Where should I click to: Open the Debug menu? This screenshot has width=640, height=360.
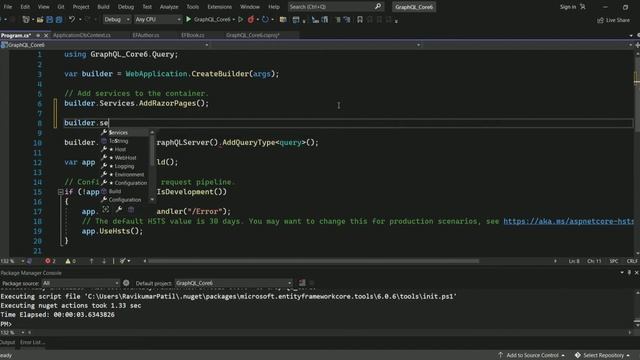(x=126, y=7)
